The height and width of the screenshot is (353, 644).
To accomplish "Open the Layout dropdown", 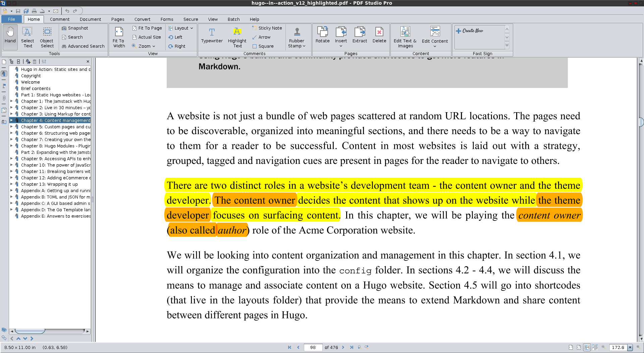I will (x=181, y=28).
